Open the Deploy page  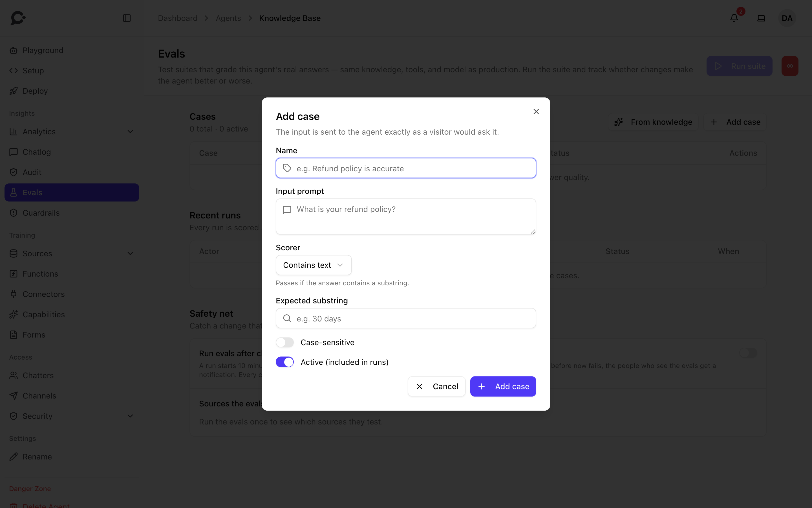(x=72, y=91)
